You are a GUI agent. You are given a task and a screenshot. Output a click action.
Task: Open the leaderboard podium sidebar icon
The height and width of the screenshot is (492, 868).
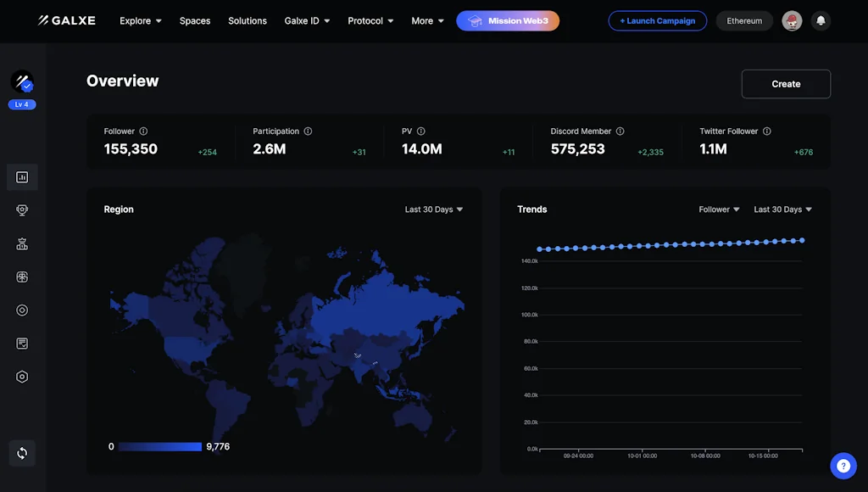(22, 244)
